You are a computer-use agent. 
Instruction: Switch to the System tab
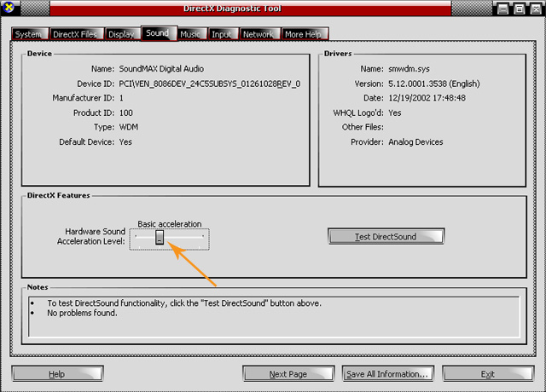[28, 34]
